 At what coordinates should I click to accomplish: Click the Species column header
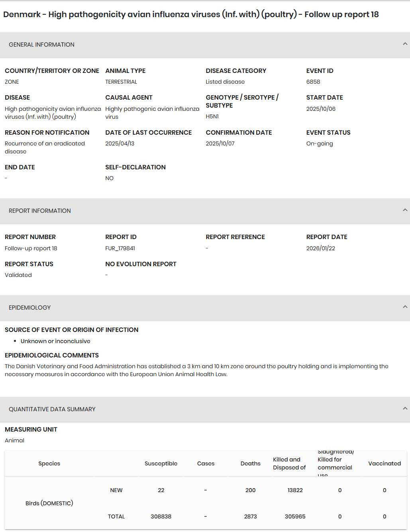[x=49, y=463]
